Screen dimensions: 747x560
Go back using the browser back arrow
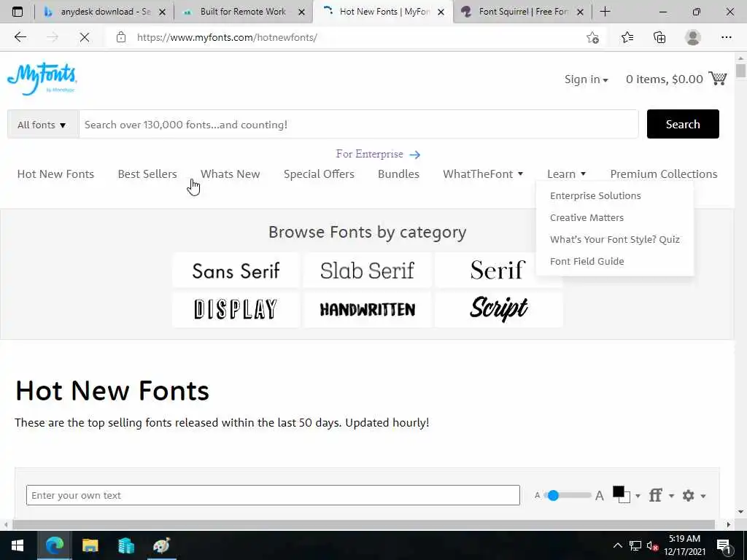tap(20, 37)
